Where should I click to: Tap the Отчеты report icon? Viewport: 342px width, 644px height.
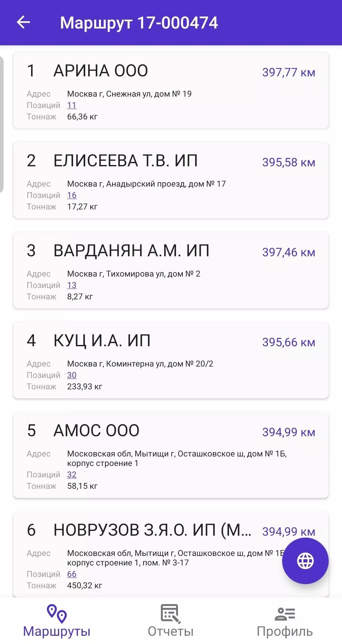point(171,614)
